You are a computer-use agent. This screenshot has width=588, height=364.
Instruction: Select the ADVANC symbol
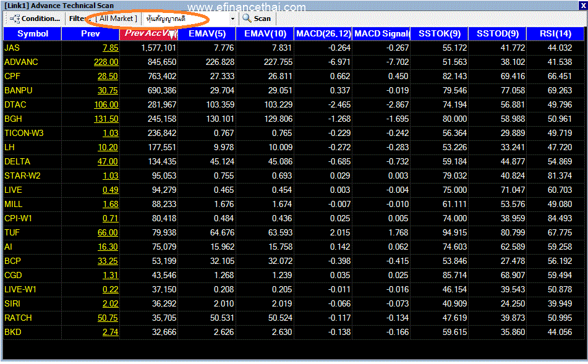[21, 62]
